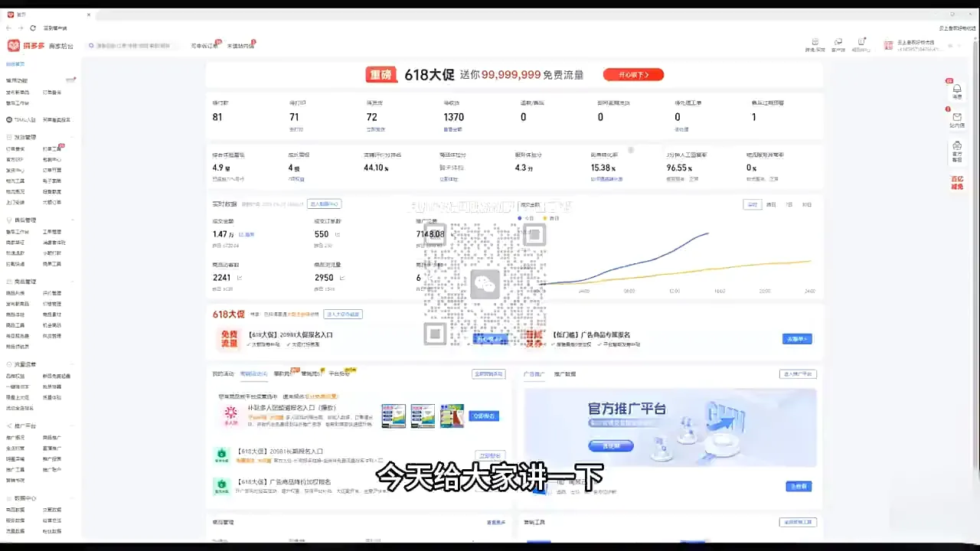The height and width of the screenshot is (551, 980).
Task: Click the 开心领下 button in the 618 banner
Action: pos(633,74)
